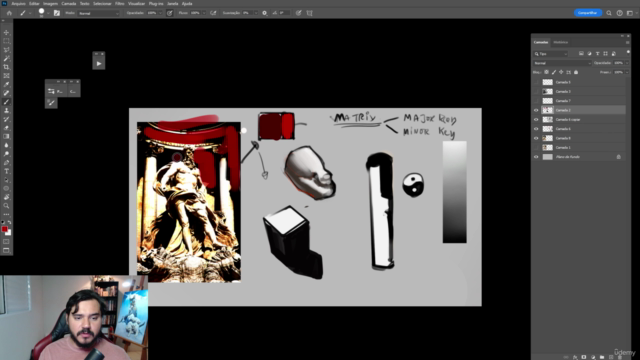Screen dimensions: 640x360
Task: Open the Editar menu
Action: coord(34,4)
